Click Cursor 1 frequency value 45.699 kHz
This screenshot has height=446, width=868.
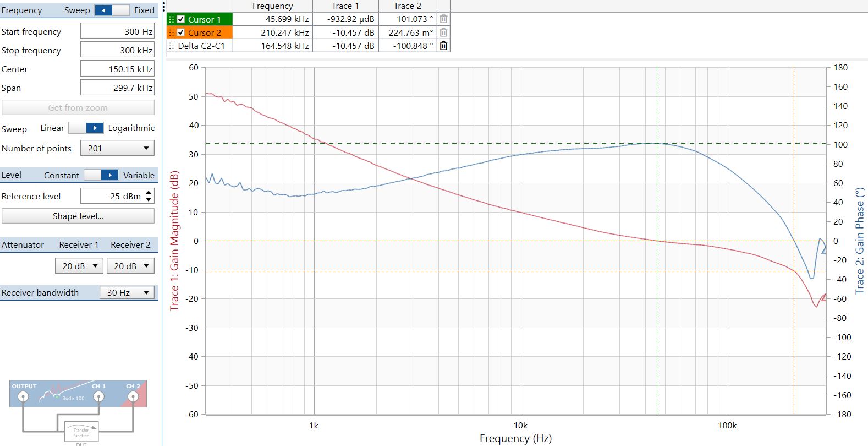[287, 19]
